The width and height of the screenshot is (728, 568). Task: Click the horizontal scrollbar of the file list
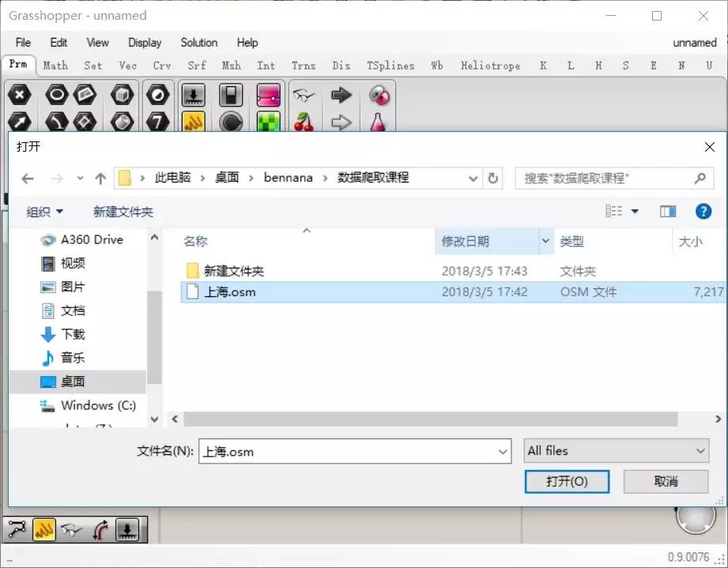pyautogui.click(x=430, y=419)
